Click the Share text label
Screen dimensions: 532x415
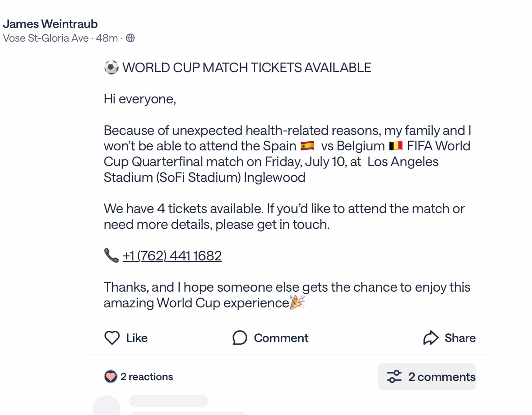click(460, 338)
